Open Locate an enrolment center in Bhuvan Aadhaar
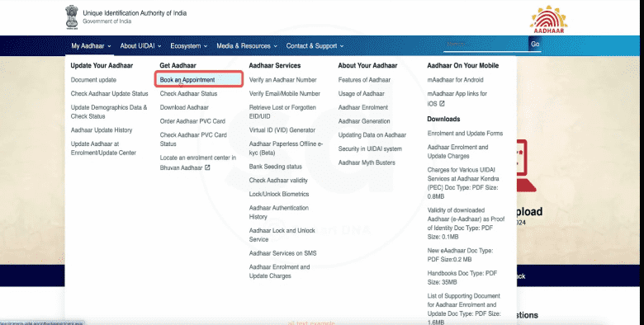Viewport: 644px width, 325px height. coord(198,162)
